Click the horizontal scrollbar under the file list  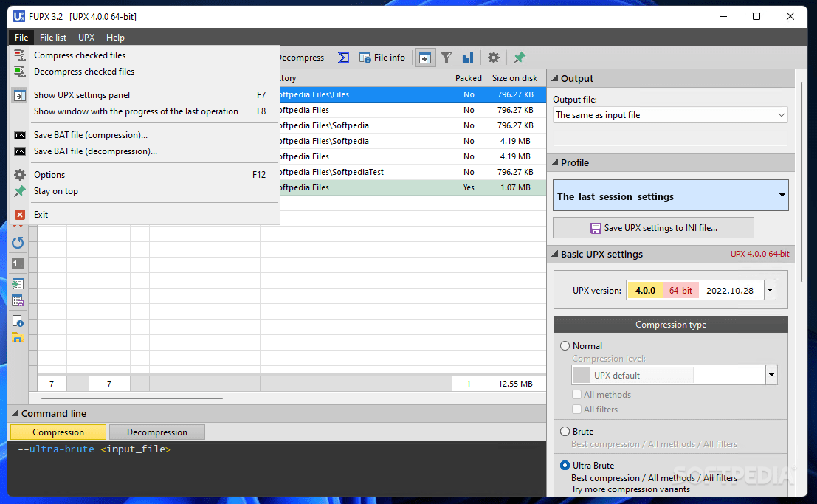[x=132, y=398]
